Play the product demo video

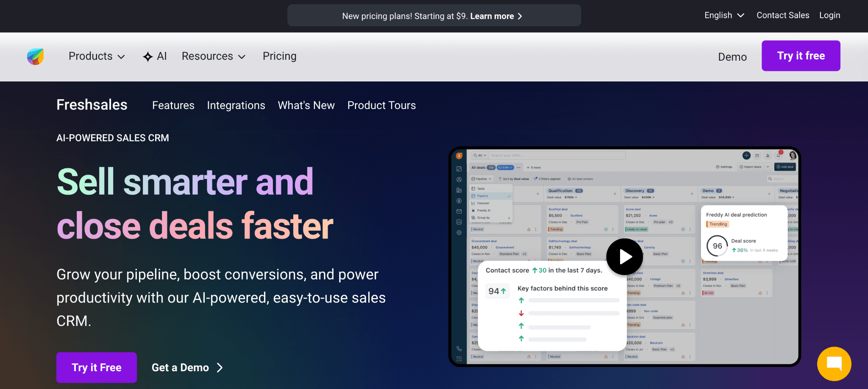(x=625, y=257)
